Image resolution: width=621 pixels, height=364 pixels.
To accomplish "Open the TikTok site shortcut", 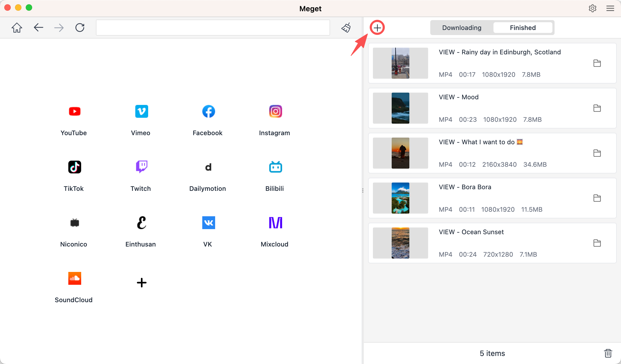I will 74,167.
